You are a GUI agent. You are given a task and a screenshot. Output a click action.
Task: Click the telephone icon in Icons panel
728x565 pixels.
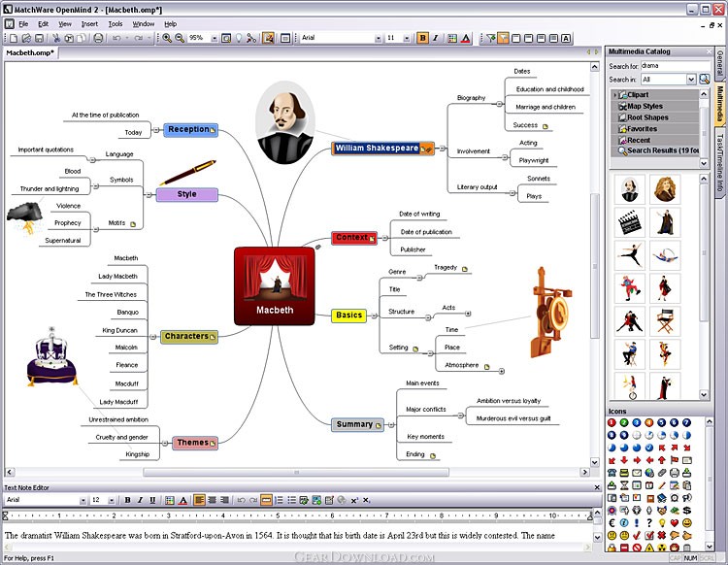(x=612, y=473)
